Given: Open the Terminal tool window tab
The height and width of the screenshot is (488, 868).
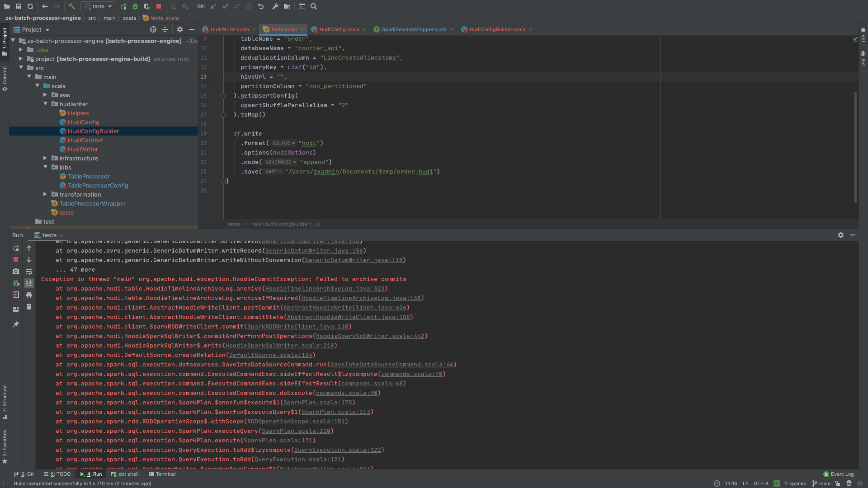Looking at the screenshot, I should [x=162, y=474].
